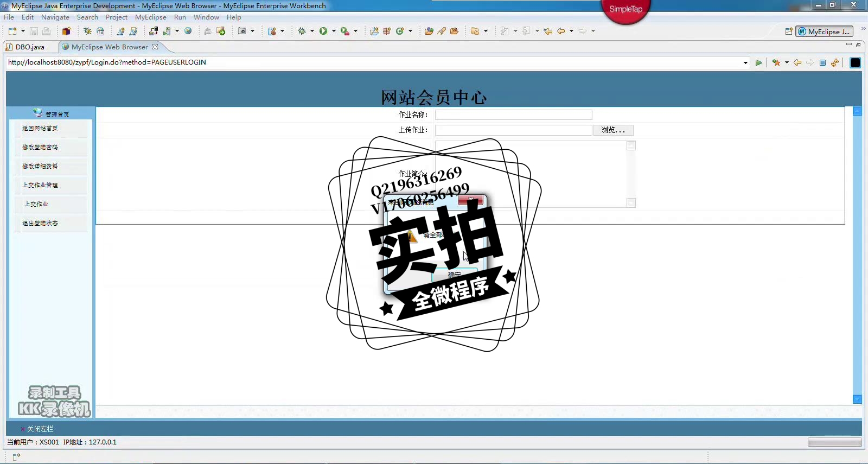Click the browser bookmark star icon
Viewport: 868px width, 464px height.
776,63
